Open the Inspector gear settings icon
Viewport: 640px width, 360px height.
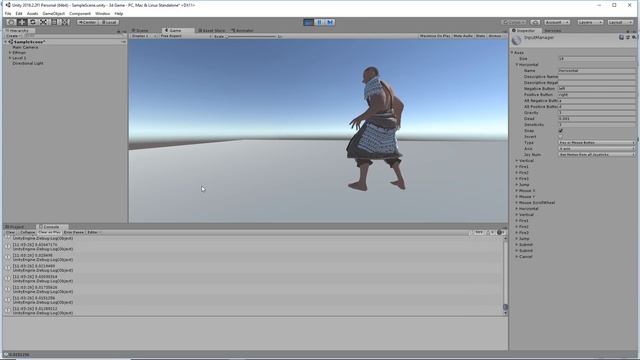click(634, 37)
